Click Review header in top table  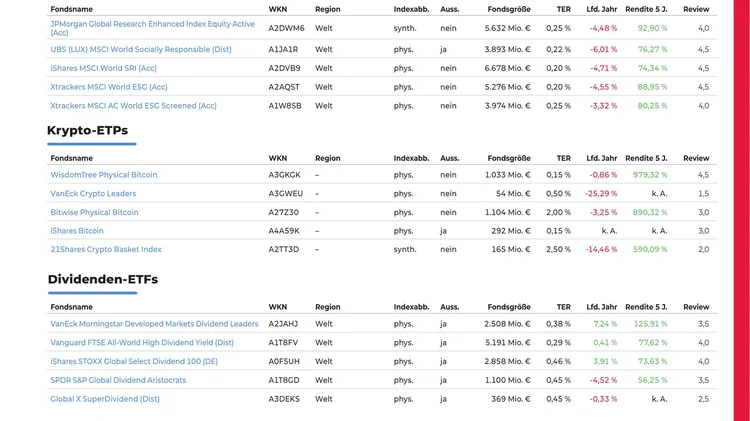[x=696, y=9]
